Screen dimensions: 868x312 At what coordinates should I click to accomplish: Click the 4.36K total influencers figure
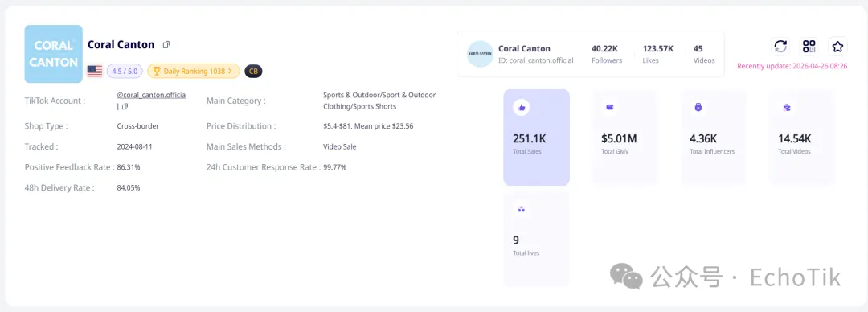[x=703, y=138]
